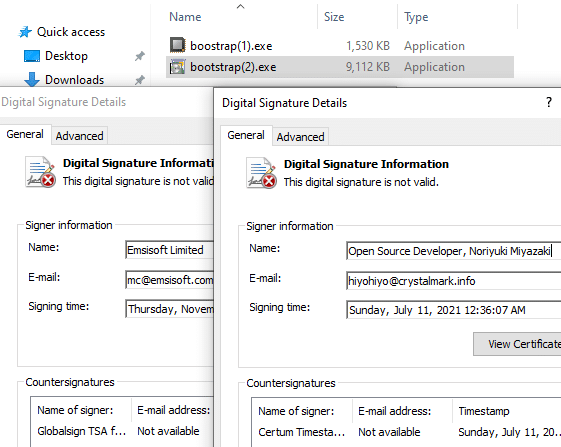Click invalid signature certificate icon in right dialog
Screen dimensions: 561x447
(261, 173)
